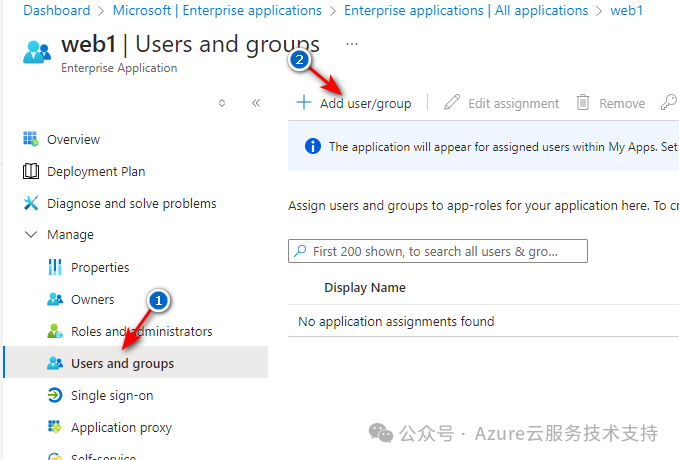
Task: Click the My Apps info banner text
Action: point(504,146)
